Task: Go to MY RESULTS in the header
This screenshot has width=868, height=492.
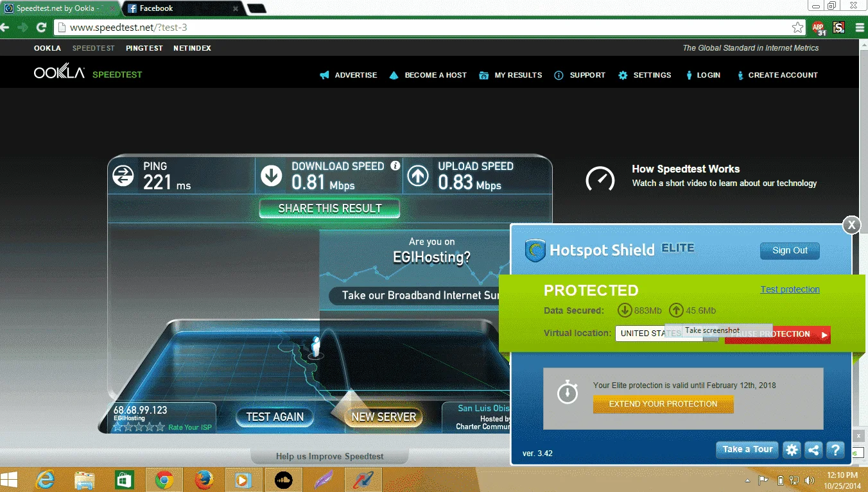Action: [510, 75]
